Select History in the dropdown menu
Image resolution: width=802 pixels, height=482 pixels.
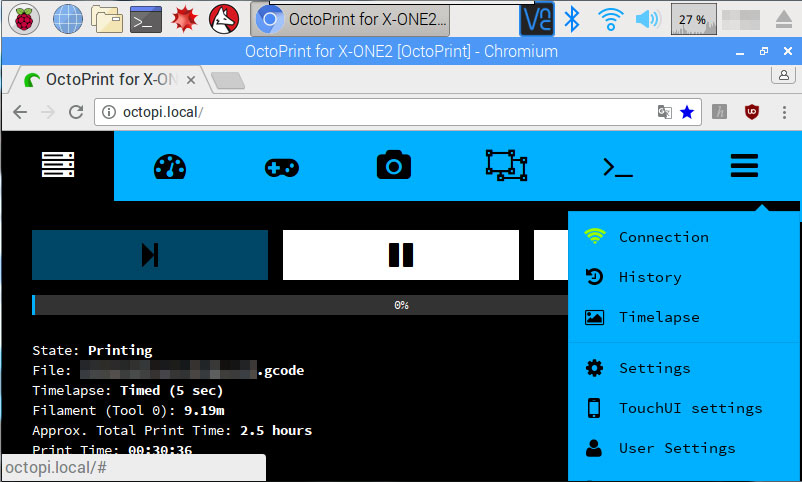[684, 277]
